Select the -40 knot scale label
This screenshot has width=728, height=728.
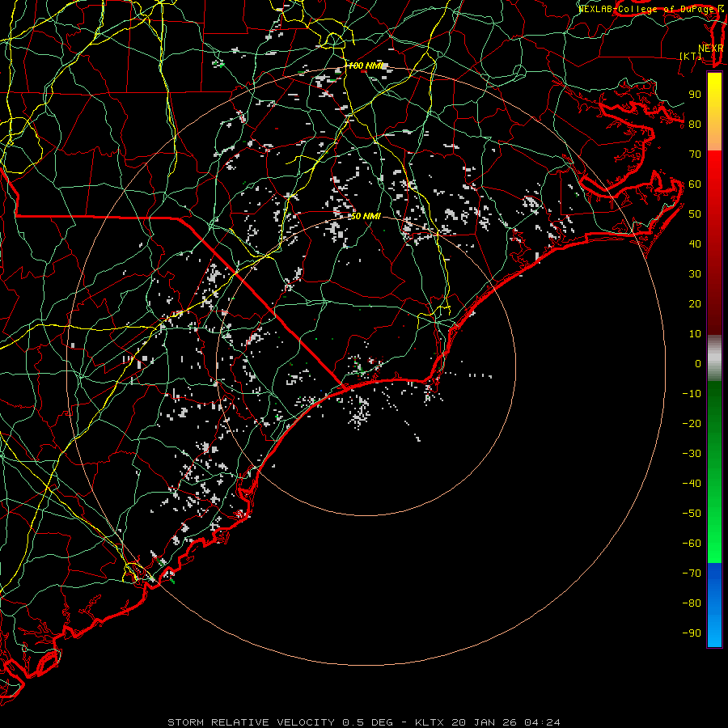[x=692, y=484]
